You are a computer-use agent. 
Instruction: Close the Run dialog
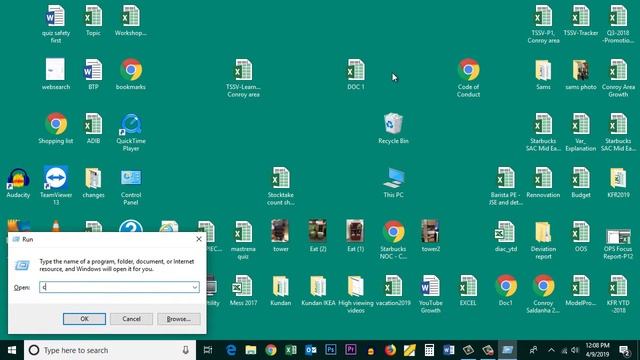199,239
